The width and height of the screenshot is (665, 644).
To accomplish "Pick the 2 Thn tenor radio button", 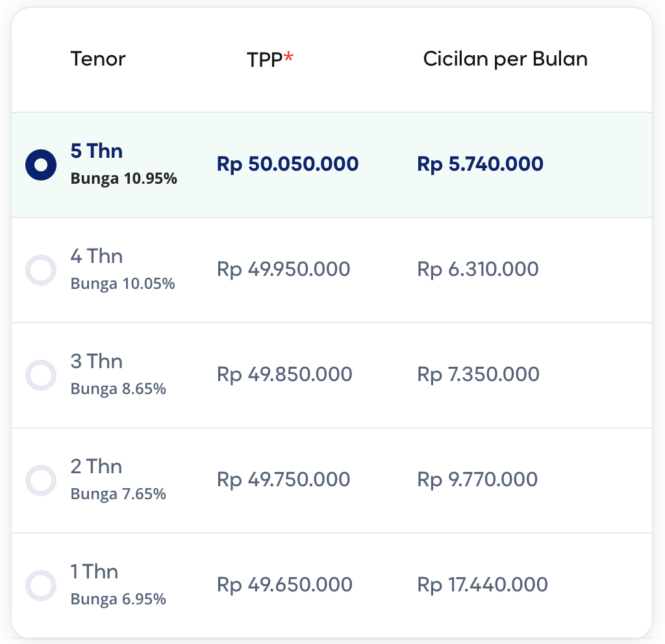I will tap(41, 480).
